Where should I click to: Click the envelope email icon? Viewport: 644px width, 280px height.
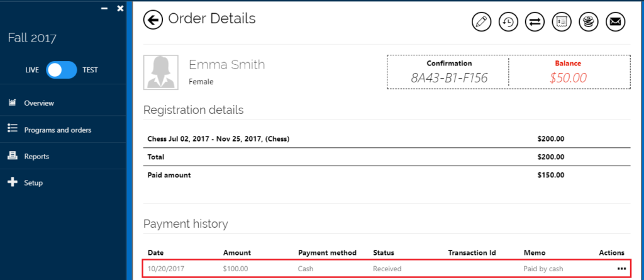coord(615,22)
